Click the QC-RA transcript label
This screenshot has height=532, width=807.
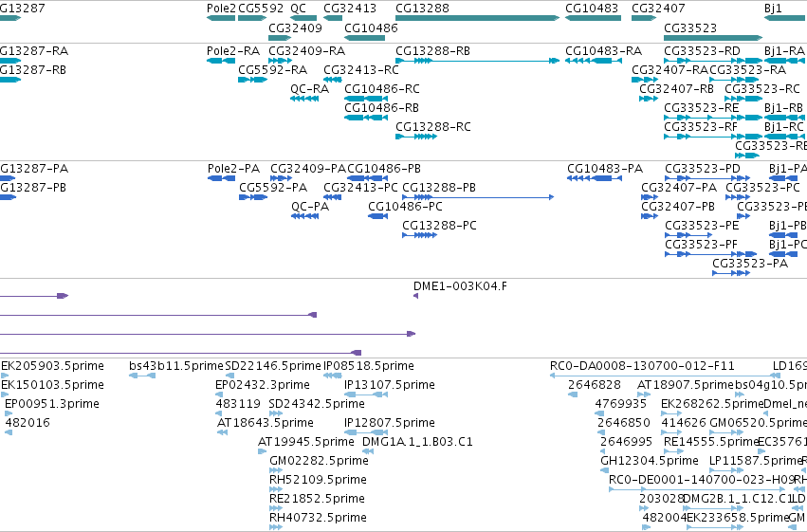tap(310, 89)
